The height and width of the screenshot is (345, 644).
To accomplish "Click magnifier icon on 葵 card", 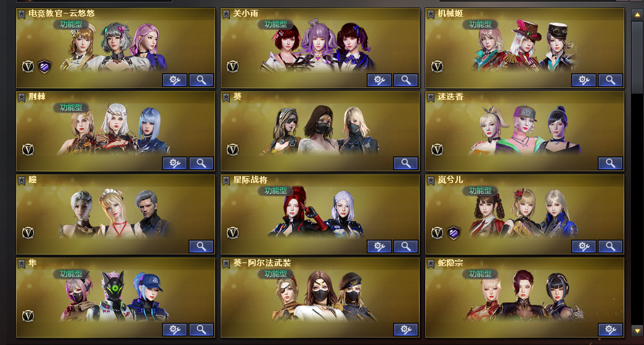I will coord(406,163).
